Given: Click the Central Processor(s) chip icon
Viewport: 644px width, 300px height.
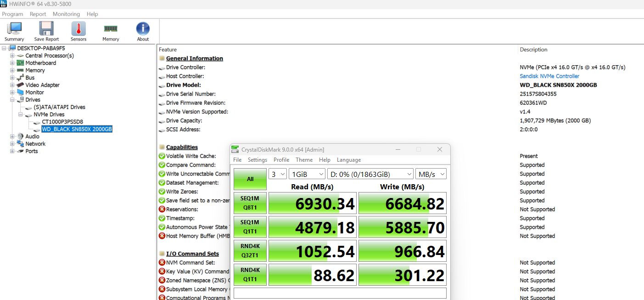Looking at the screenshot, I should [20, 56].
